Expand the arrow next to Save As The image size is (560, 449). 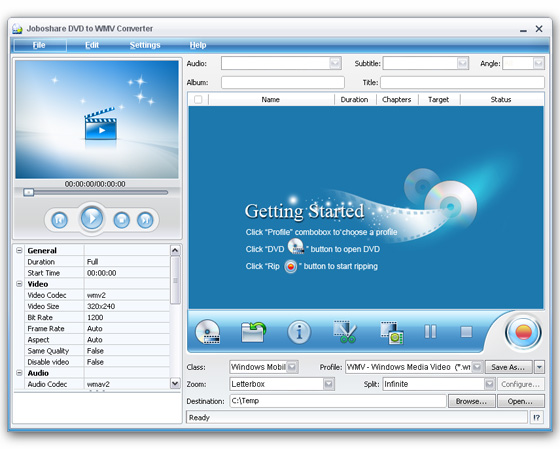(x=539, y=367)
